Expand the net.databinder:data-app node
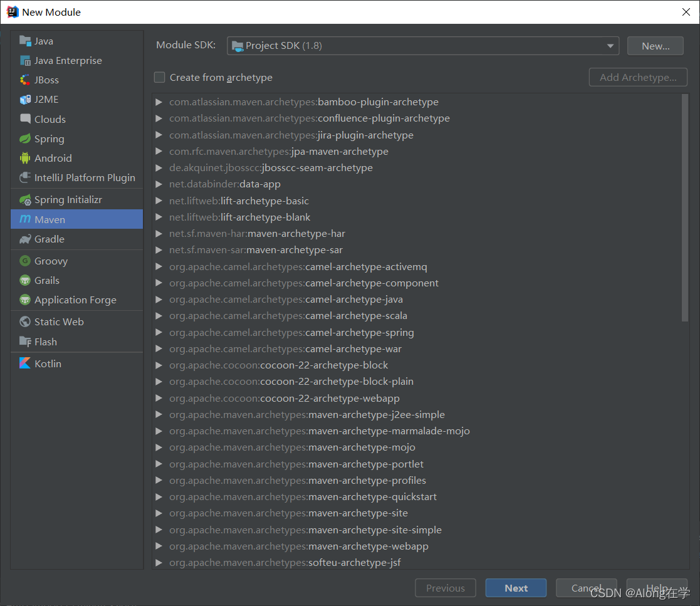Image resolution: width=700 pixels, height=606 pixels. coord(159,184)
